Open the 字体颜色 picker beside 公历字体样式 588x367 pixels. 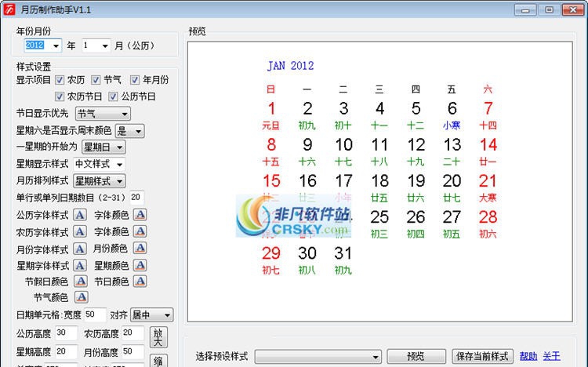[x=140, y=215]
